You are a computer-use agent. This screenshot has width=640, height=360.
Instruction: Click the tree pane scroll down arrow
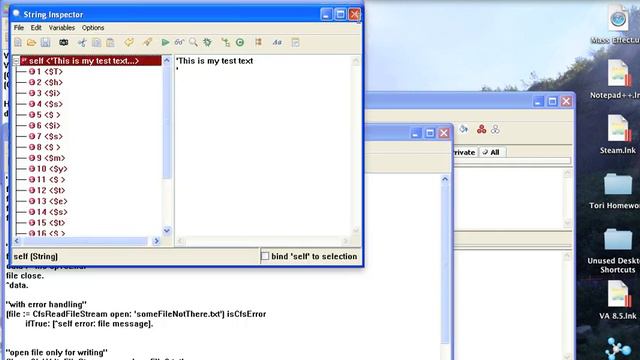167,231
